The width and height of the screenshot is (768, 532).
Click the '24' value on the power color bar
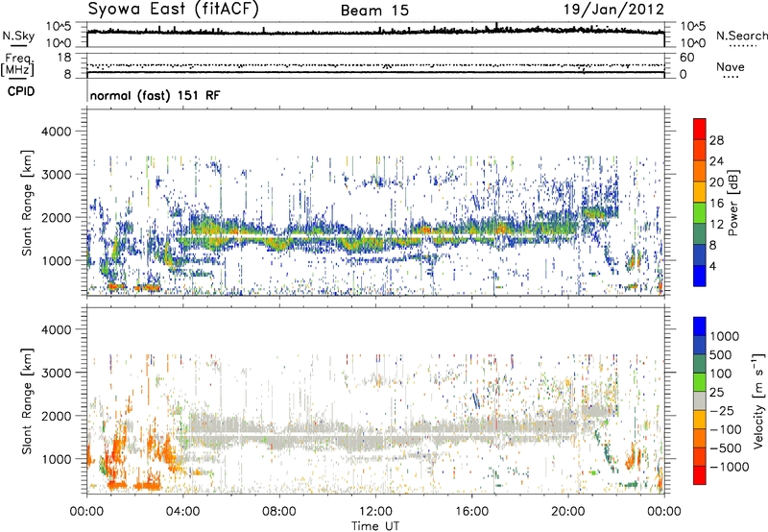coord(716,161)
